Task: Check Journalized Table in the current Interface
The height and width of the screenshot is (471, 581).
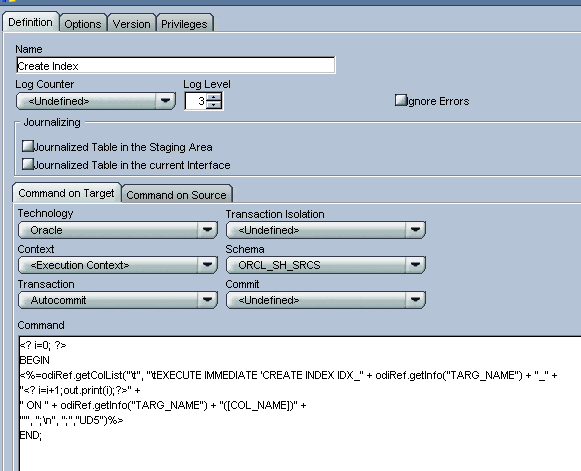Action: click(x=28, y=164)
